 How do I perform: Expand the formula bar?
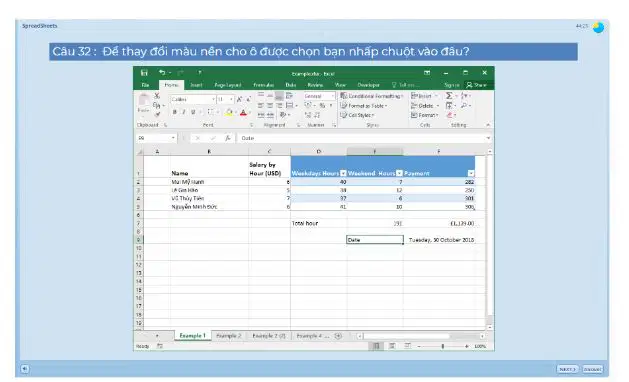click(488, 138)
